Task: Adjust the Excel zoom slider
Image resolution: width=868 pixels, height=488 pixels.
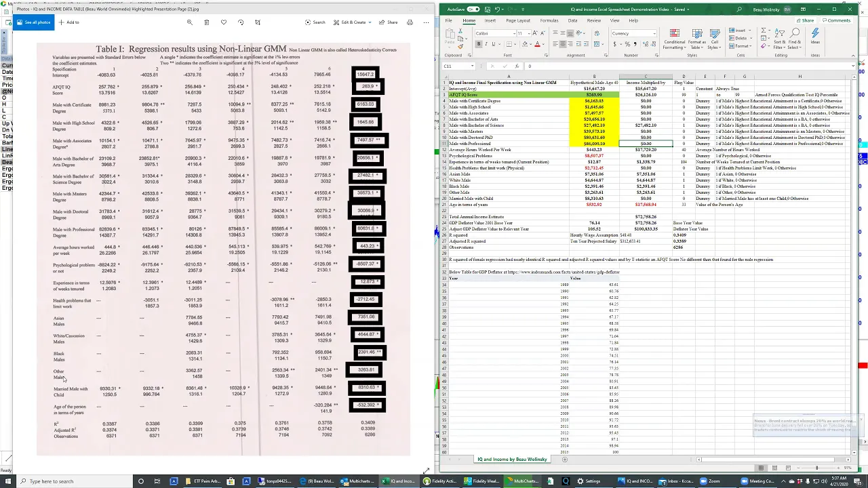Action: [817, 468]
